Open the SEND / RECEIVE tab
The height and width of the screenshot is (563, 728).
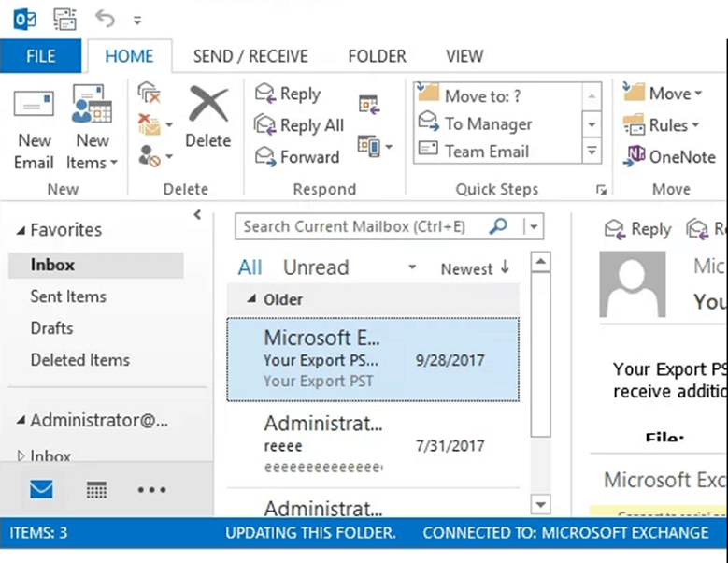tap(250, 56)
